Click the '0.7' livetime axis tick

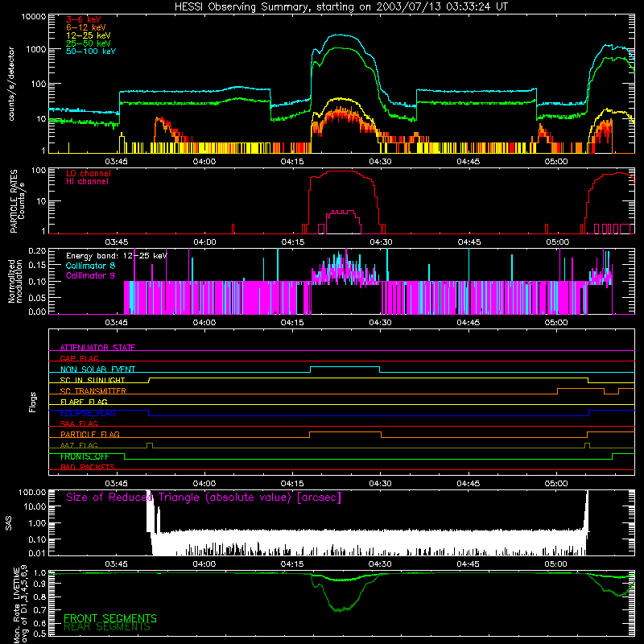point(39,610)
